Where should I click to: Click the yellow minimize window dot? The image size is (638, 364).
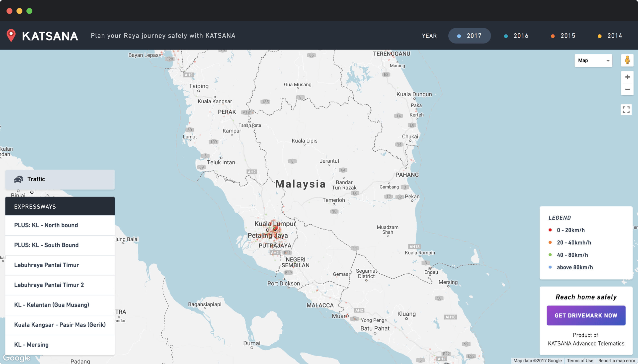(19, 11)
